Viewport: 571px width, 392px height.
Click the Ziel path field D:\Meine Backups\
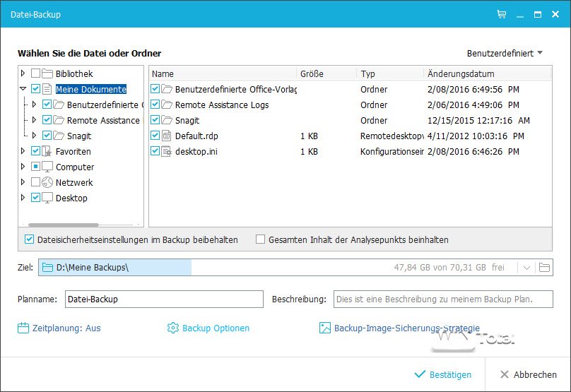pyautogui.click(x=295, y=268)
